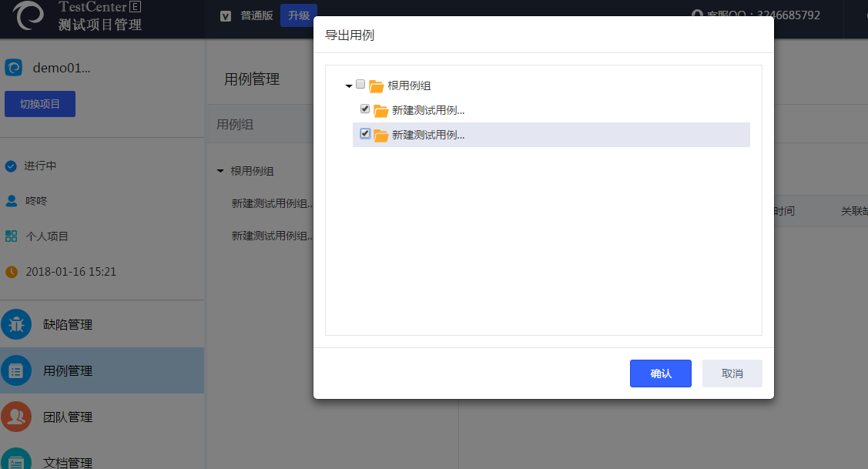Check the 根用例组 root checkbox
868x469 pixels.
tap(360, 85)
